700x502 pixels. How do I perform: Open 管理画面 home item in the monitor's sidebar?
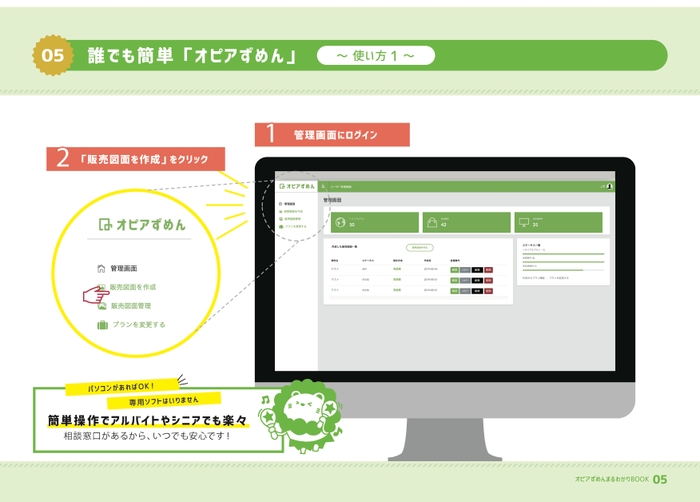287,204
